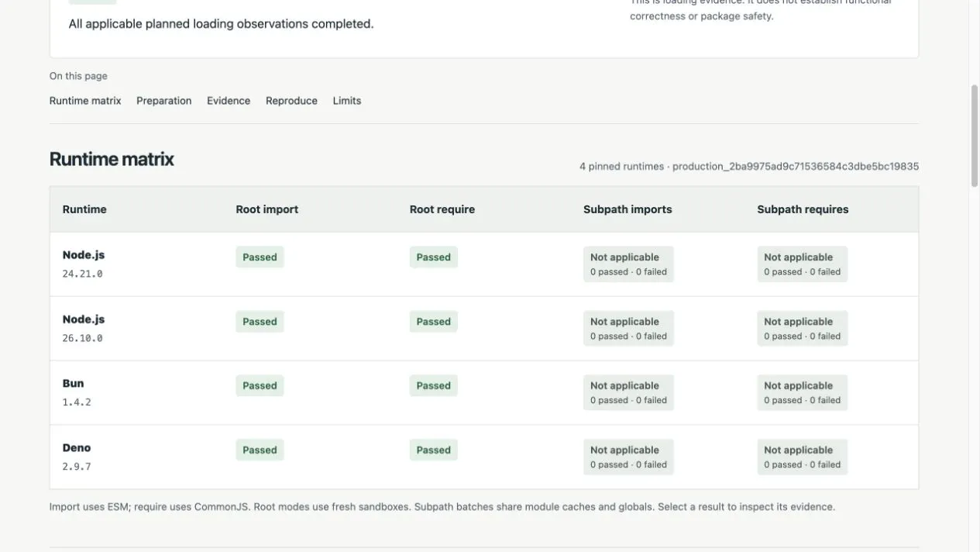Screen dimensions: 980x552
Task: Open the Bun Root import Passed result
Action: (260, 385)
